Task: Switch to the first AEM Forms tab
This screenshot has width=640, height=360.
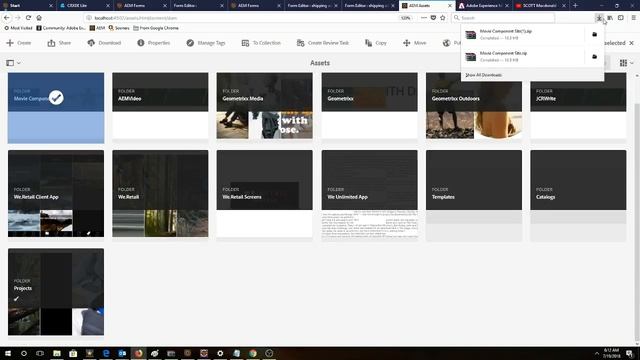Action: 142,6
